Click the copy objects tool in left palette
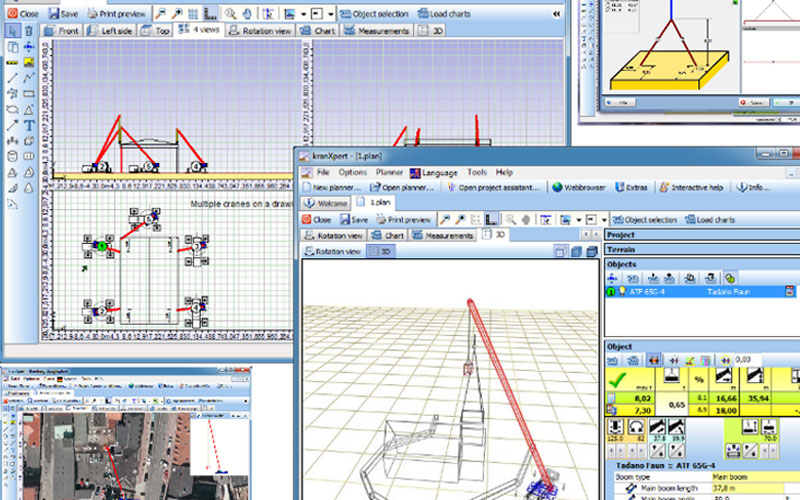Viewport: 800px width, 500px height. pos(13,47)
